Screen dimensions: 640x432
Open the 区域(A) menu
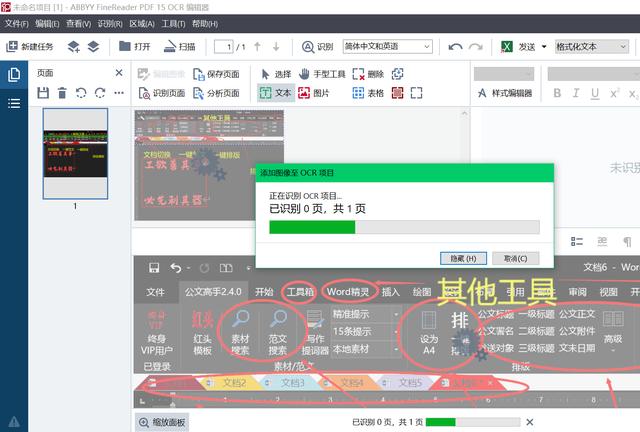pyautogui.click(x=142, y=24)
